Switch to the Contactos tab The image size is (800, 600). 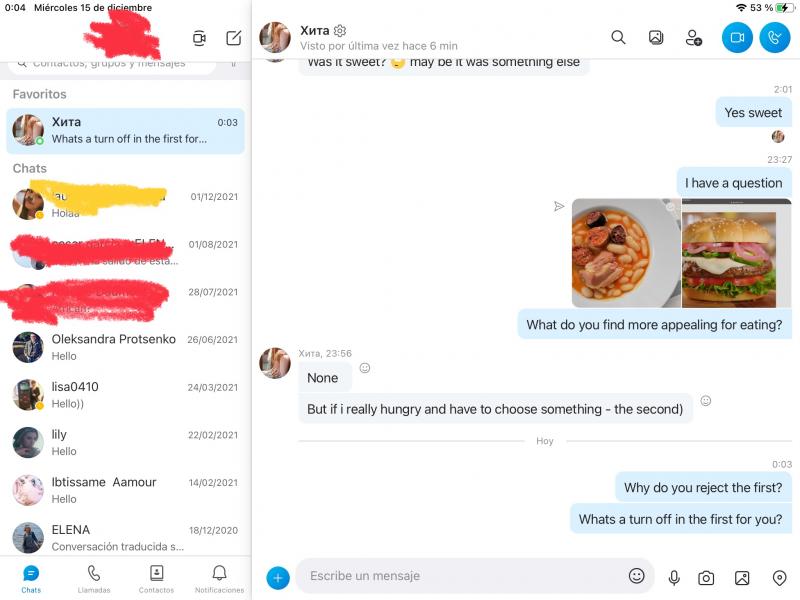[156, 578]
